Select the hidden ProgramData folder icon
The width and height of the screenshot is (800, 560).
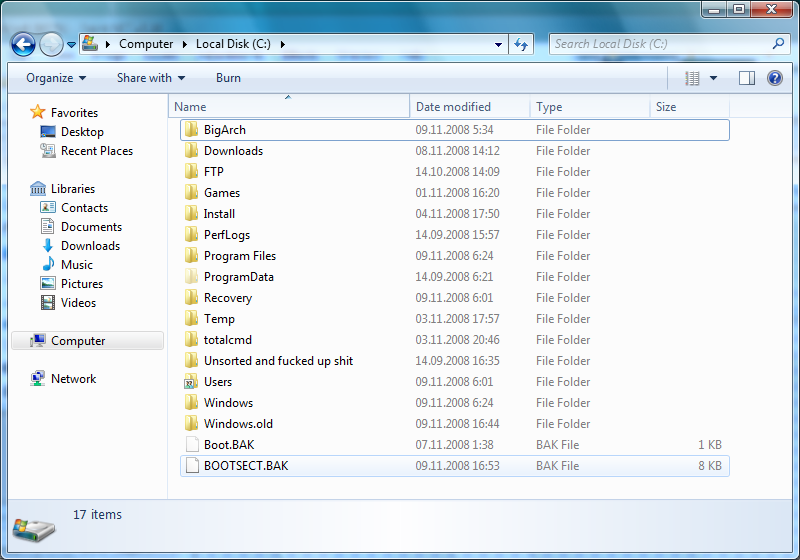pos(191,277)
